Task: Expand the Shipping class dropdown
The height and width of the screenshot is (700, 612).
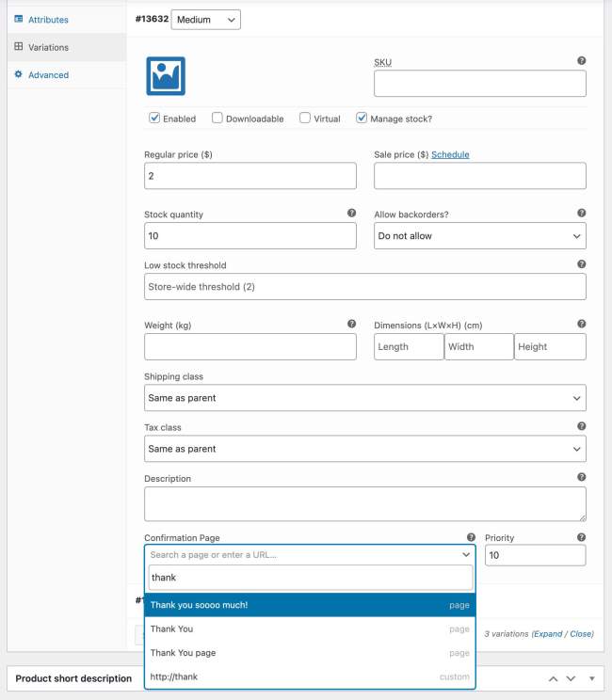Action: coord(364,398)
